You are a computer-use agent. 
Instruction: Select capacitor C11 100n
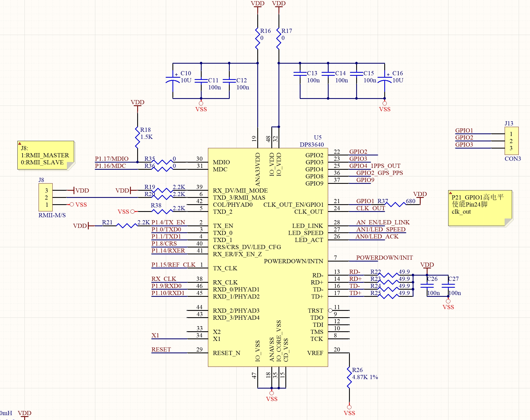[201, 81]
